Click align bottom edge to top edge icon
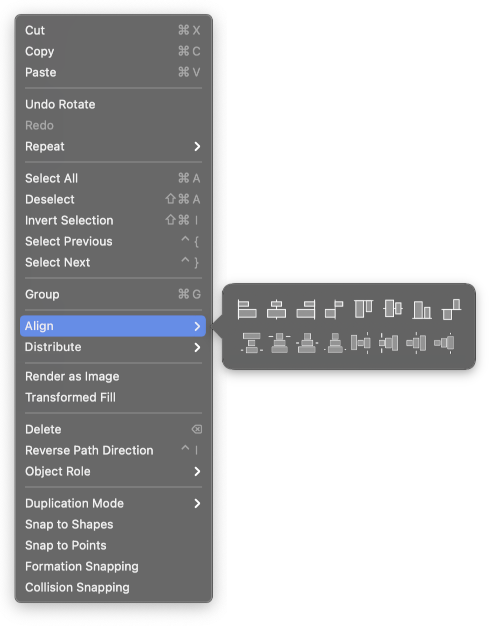489x626 pixels. 451,309
